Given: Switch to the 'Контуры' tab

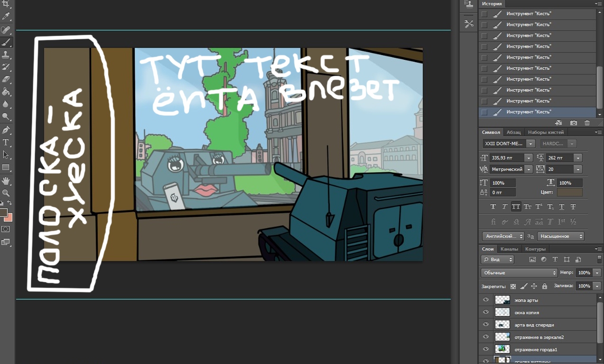Looking at the screenshot, I should 536,249.
